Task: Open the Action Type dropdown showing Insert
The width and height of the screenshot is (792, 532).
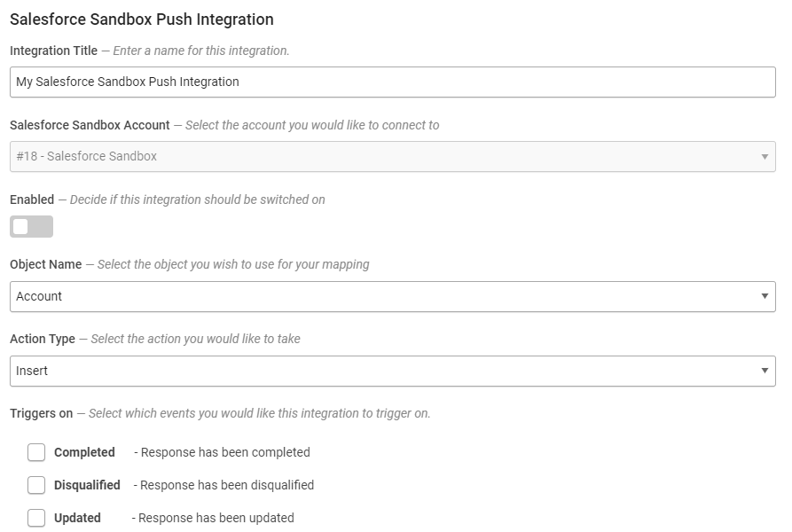Action: click(x=393, y=371)
